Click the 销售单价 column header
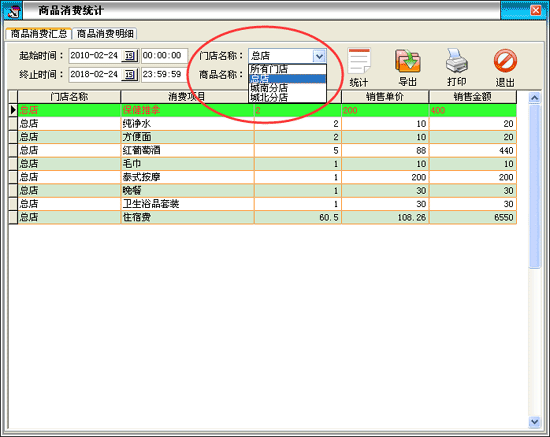The width and height of the screenshot is (550, 437). (x=385, y=96)
